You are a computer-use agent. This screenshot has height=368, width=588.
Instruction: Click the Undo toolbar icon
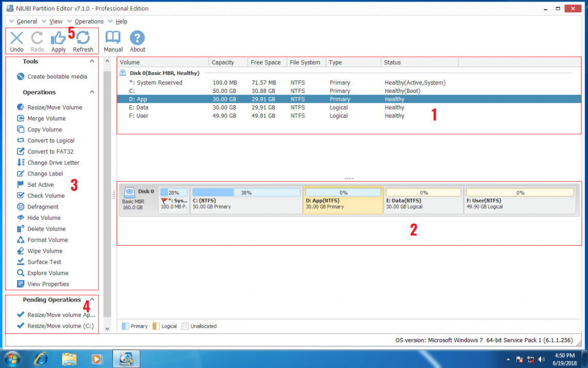(17, 41)
